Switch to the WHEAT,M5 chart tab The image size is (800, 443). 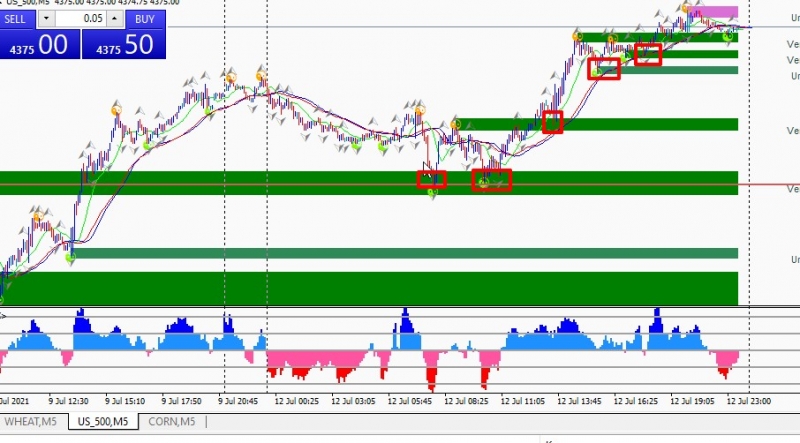click(31, 422)
